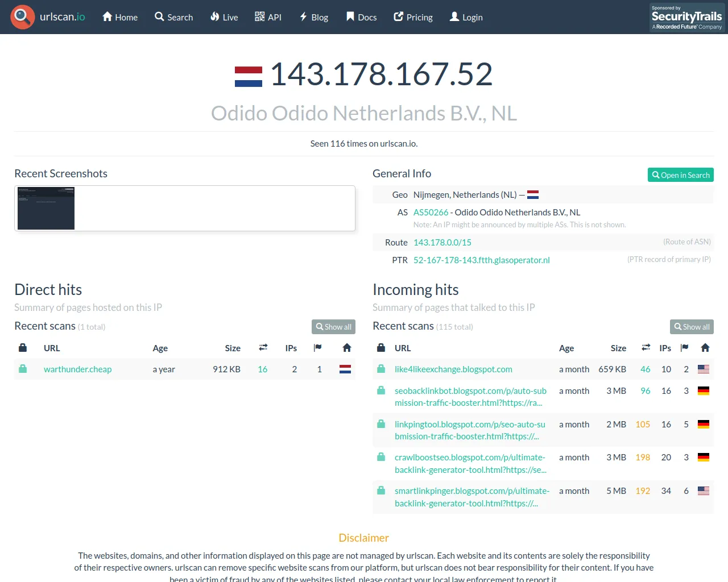This screenshot has height=582, width=728.
Task: Click the request count 16 for warthunder.cheap
Action: (x=263, y=369)
